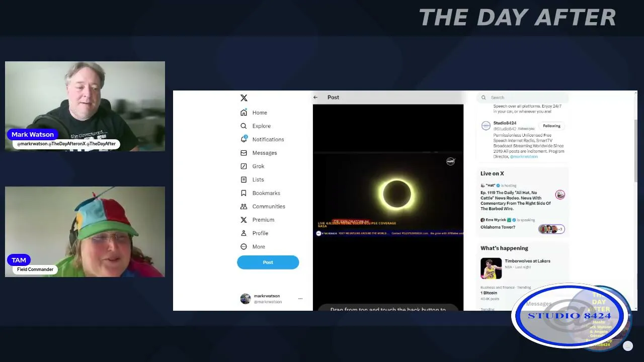Viewport: 644px width, 362px height.
Task: Open the Grok icon
Action: pos(244,166)
